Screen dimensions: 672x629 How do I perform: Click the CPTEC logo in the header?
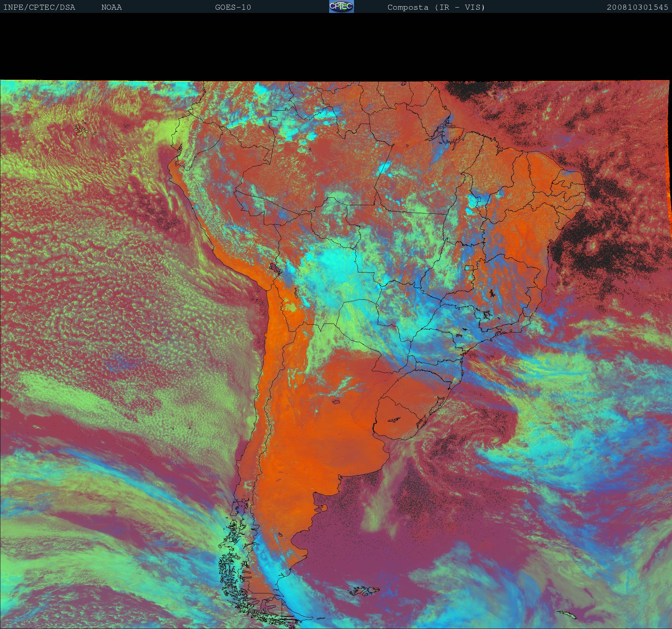click(x=341, y=6)
